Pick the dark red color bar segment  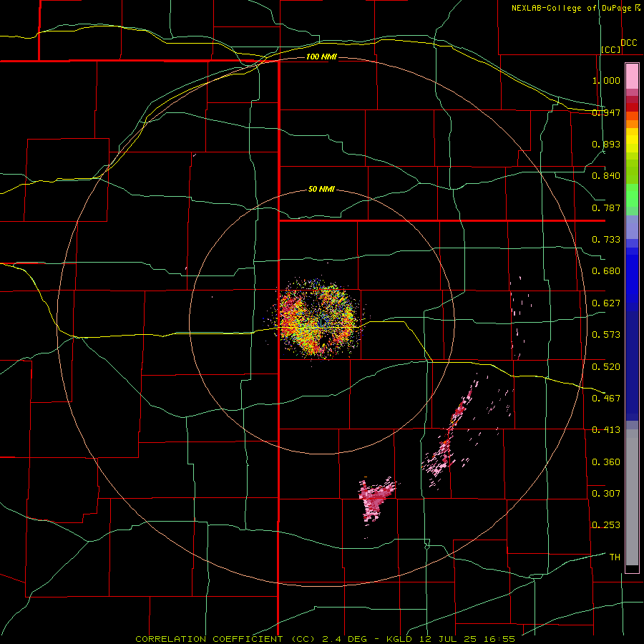(x=632, y=107)
